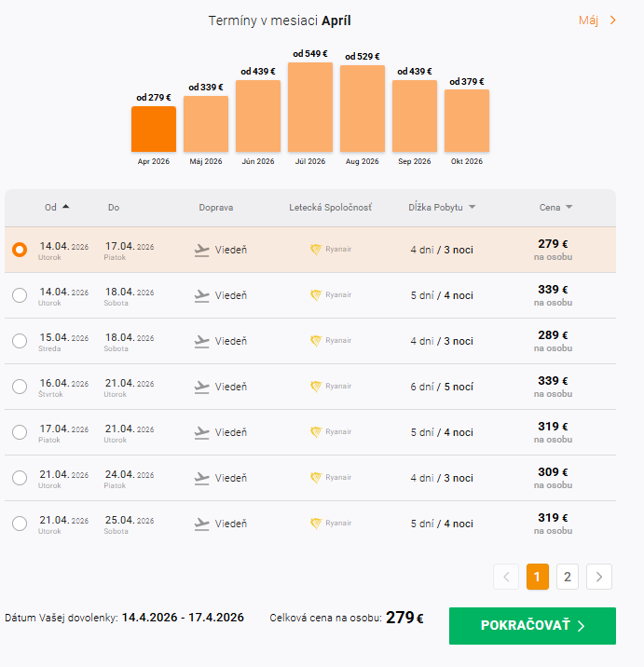Click the airplane icon in the 14.04–17.04 row
Viewport: 644px width, 667px height.
(202, 250)
